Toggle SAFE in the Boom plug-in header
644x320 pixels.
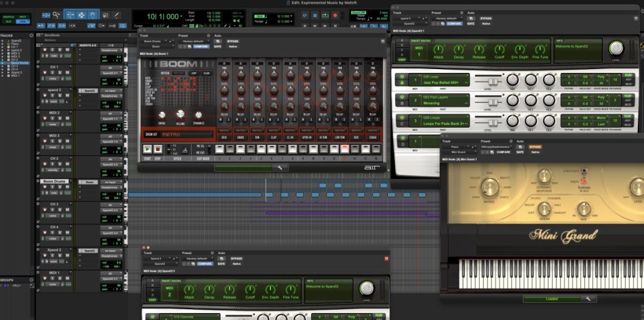(x=218, y=47)
